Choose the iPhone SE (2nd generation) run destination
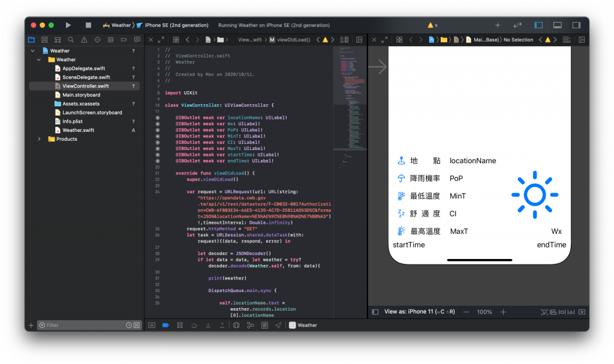Image resolution: width=614 pixels, height=364 pixels. 173,25
